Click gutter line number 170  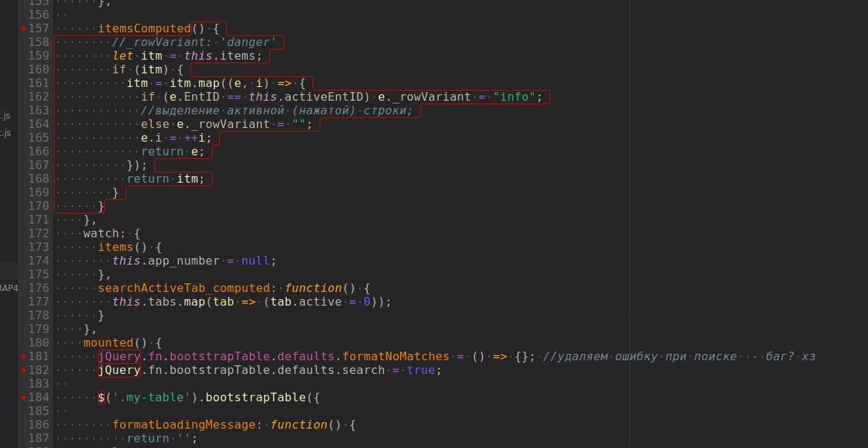(x=39, y=206)
